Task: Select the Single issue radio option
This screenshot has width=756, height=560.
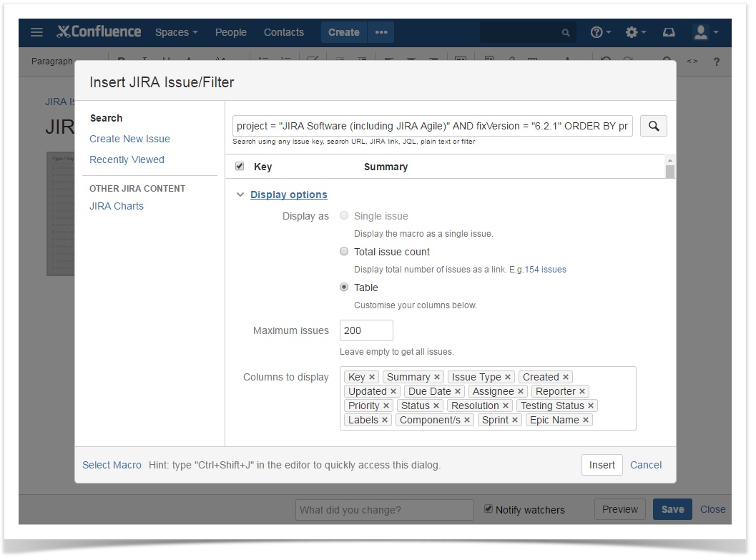Action: pyautogui.click(x=344, y=215)
